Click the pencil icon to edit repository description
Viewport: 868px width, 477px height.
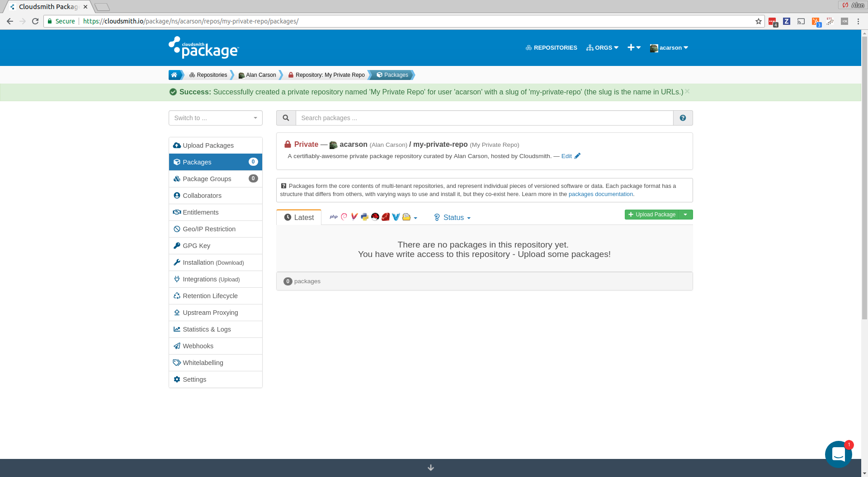578,156
